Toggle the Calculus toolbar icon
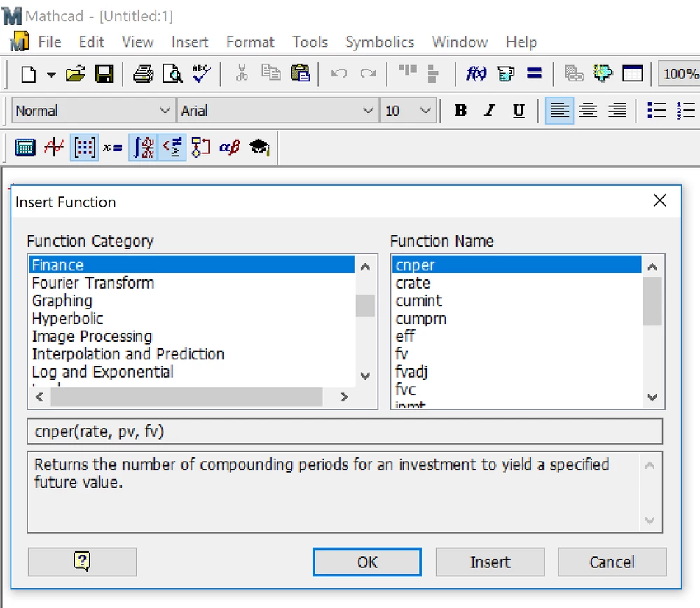Viewport: 700px width, 608px height. [144, 147]
